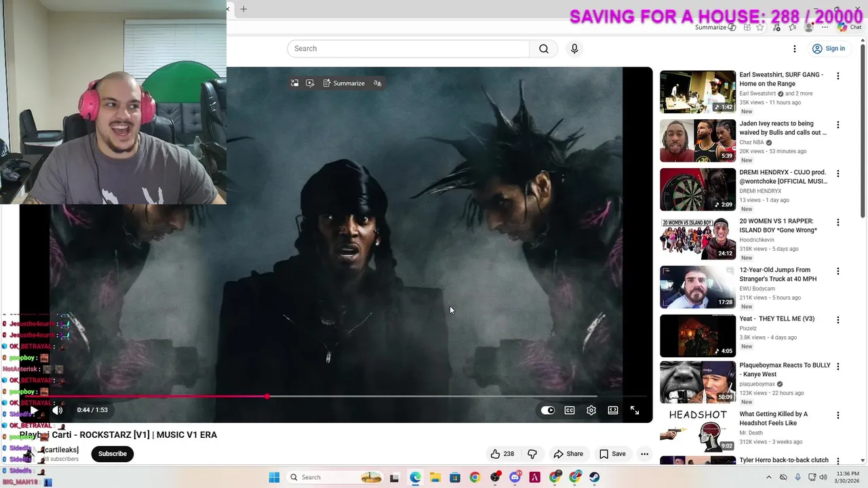
Task: Open menu for Plaqueboymax Reacts video
Action: (838, 366)
